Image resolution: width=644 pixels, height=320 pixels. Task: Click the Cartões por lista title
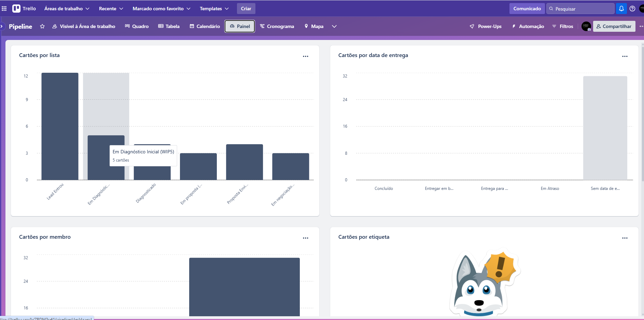click(39, 55)
